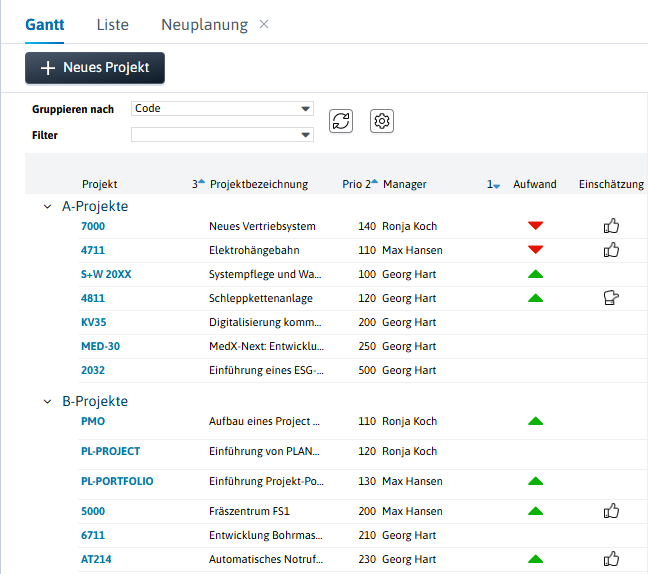Click the green up arrow for AT214
Image resolution: width=648 pixels, height=574 pixels.
point(535,559)
